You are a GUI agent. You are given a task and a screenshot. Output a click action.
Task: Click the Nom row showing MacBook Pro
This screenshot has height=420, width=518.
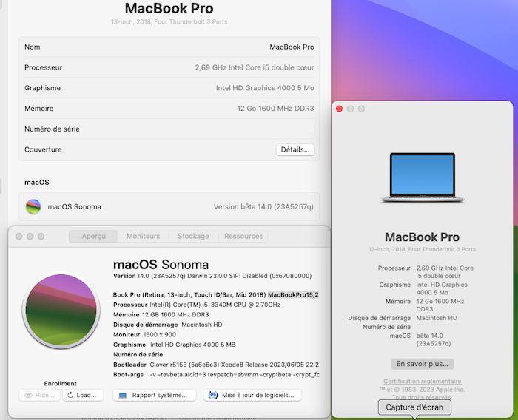[169, 47]
